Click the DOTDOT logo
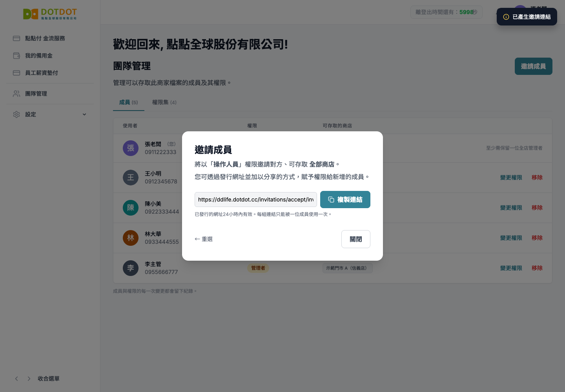565x392 pixels. pos(50,14)
